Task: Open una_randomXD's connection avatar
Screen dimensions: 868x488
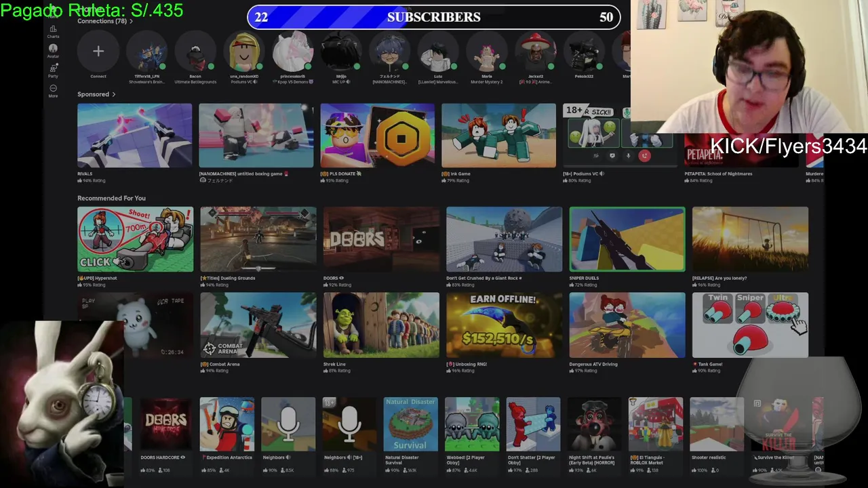Action: 244,52
